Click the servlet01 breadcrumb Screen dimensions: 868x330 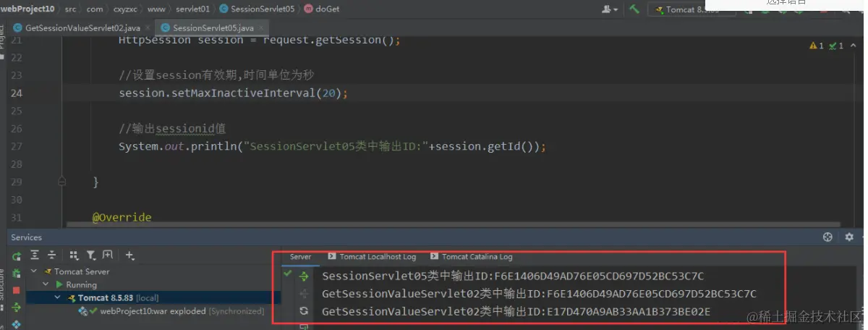click(192, 9)
